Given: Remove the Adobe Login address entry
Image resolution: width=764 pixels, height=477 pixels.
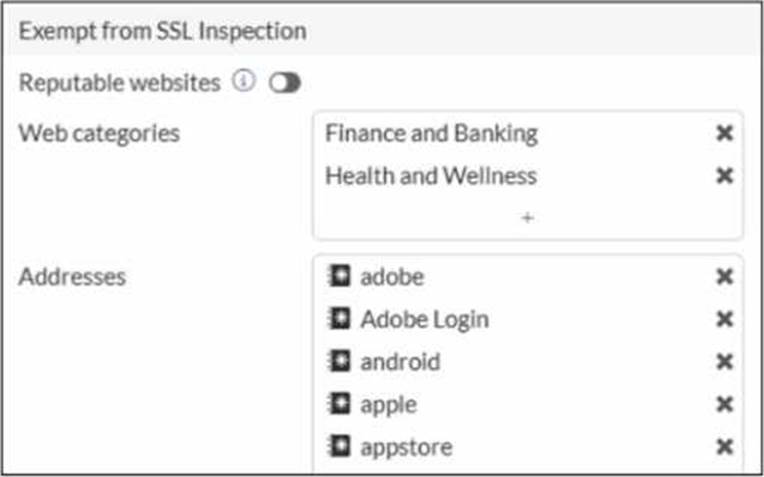Looking at the screenshot, I should [x=725, y=320].
